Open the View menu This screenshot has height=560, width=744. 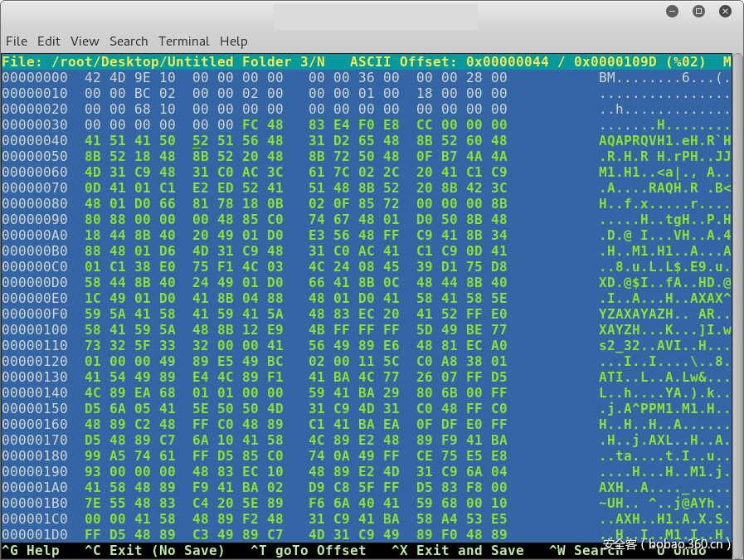(85, 41)
